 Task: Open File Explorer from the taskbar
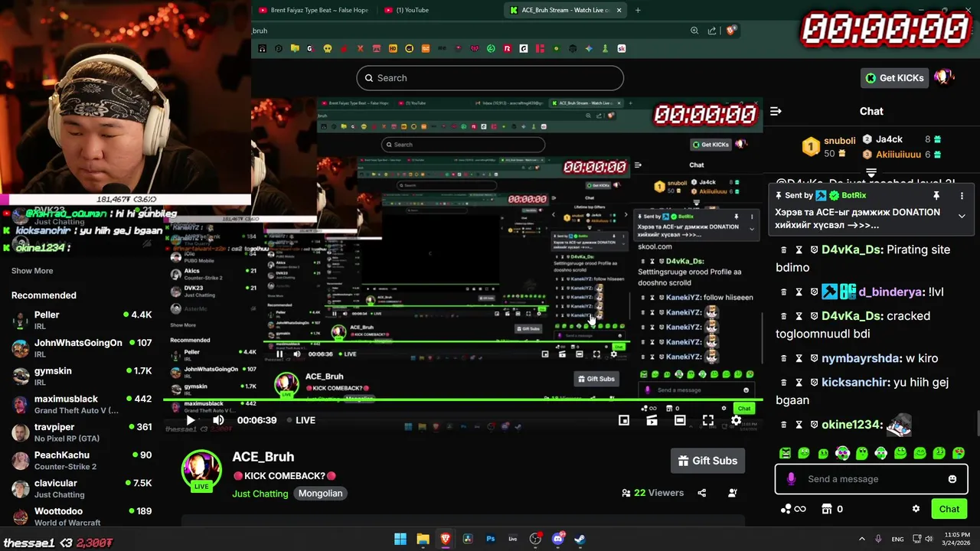pyautogui.click(x=423, y=539)
